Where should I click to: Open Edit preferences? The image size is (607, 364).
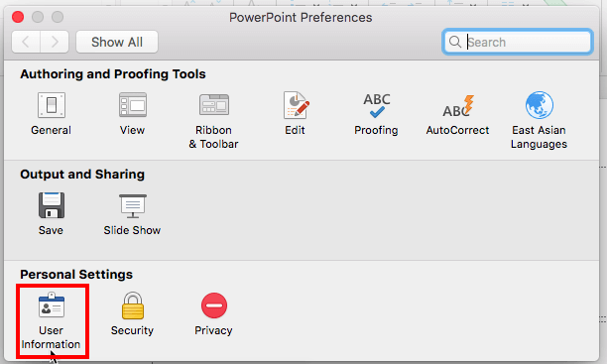pyautogui.click(x=296, y=113)
